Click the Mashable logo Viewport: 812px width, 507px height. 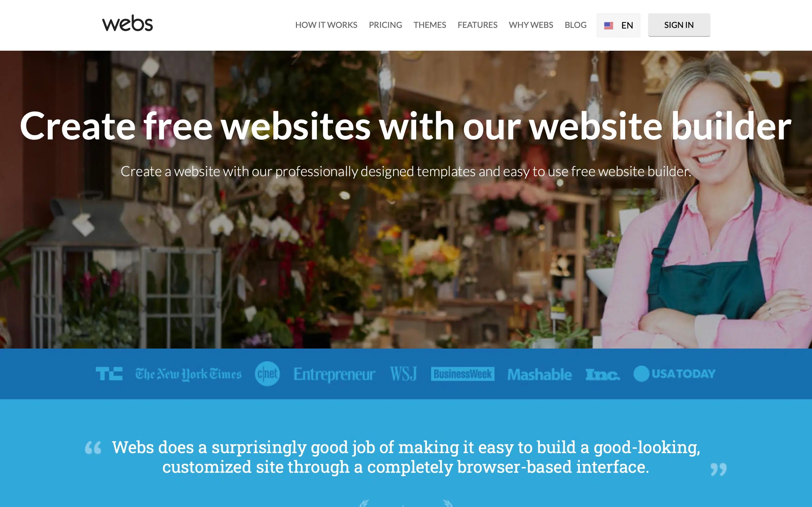point(540,374)
